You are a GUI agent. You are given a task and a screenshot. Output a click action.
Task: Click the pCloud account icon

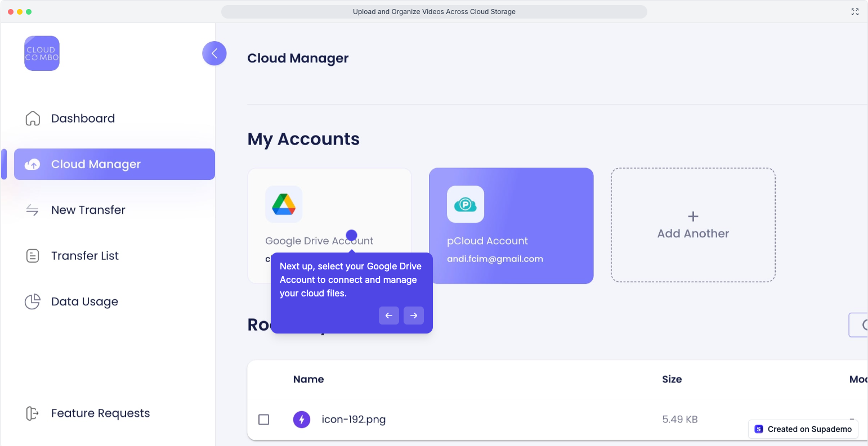466,204
